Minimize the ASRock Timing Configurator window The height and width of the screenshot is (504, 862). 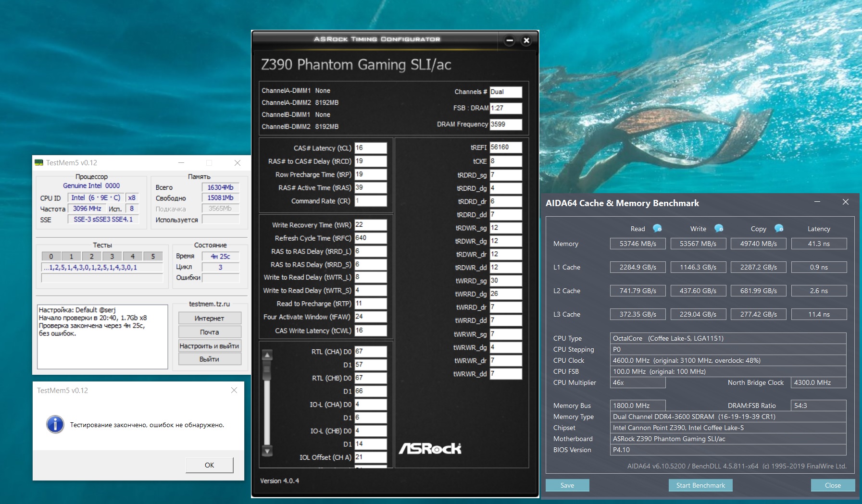[510, 40]
